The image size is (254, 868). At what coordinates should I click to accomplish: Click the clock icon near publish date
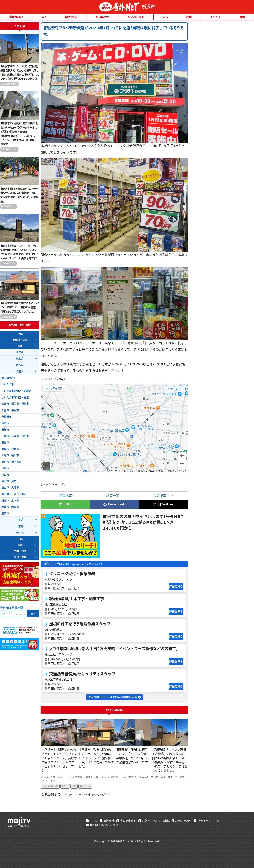coord(59,794)
